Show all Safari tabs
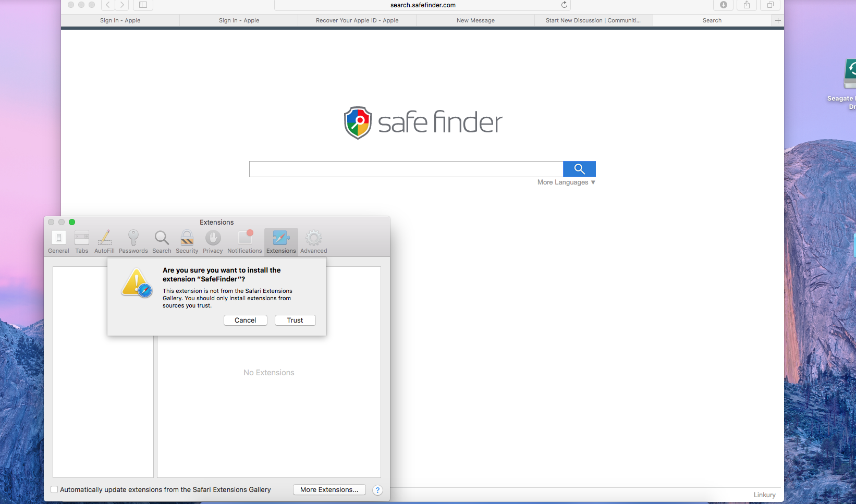 (x=770, y=5)
